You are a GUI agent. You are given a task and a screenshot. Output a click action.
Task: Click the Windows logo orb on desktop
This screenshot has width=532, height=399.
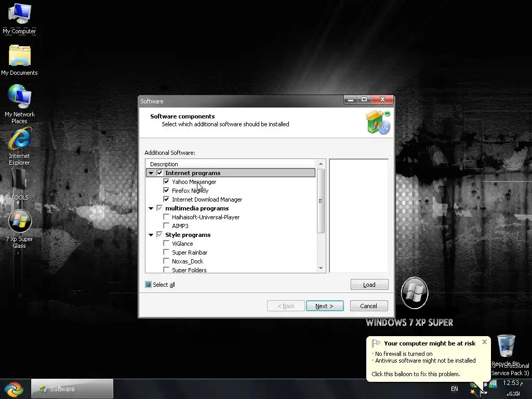click(415, 293)
